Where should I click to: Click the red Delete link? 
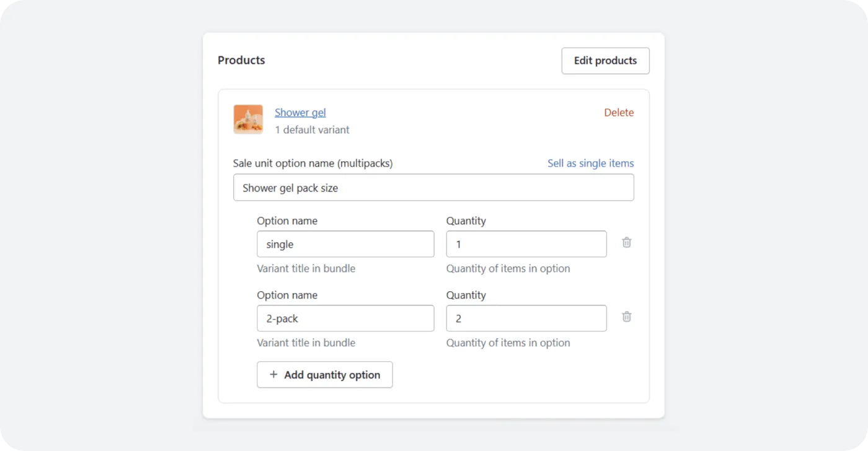[619, 112]
